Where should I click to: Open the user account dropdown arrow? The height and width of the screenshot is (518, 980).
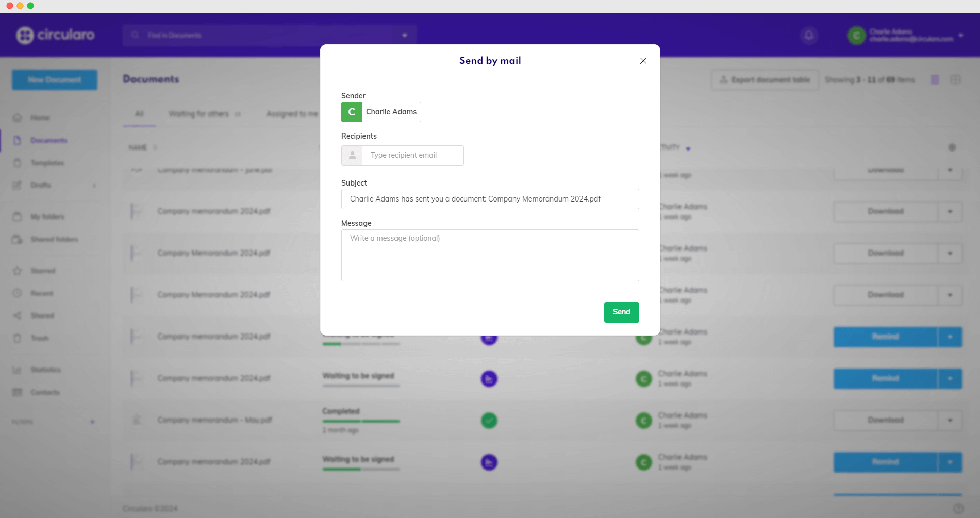point(961,36)
